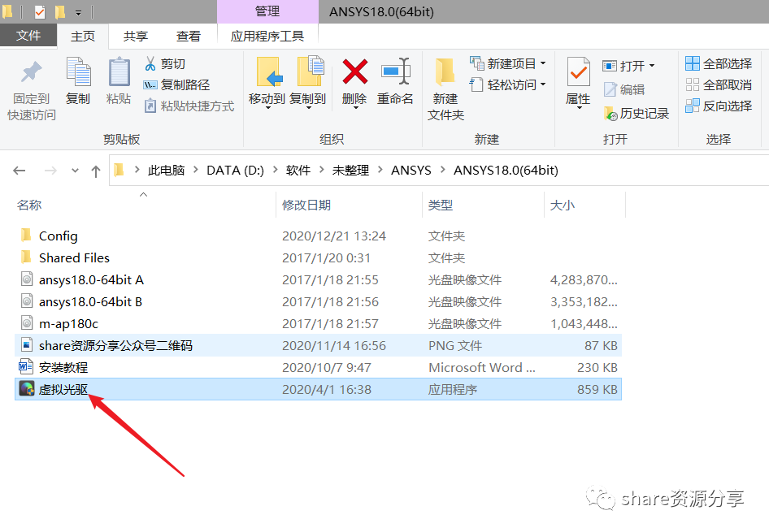Image resolution: width=769 pixels, height=532 pixels.
Task: Click the Pin to Quick Access icon
Action: [x=31, y=72]
